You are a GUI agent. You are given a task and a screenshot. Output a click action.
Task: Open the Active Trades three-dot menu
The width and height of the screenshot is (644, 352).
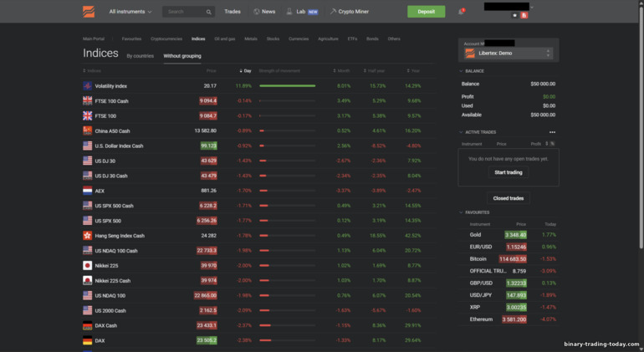click(552, 132)
